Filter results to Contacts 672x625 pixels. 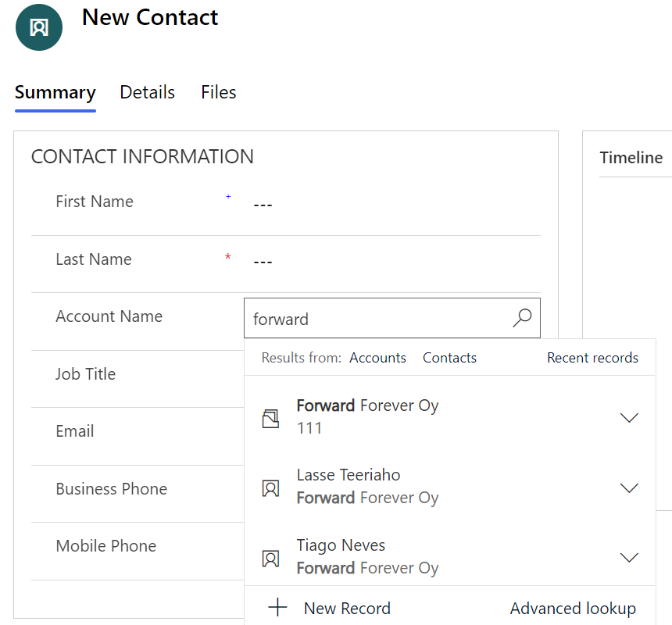[x=449, y=358]
